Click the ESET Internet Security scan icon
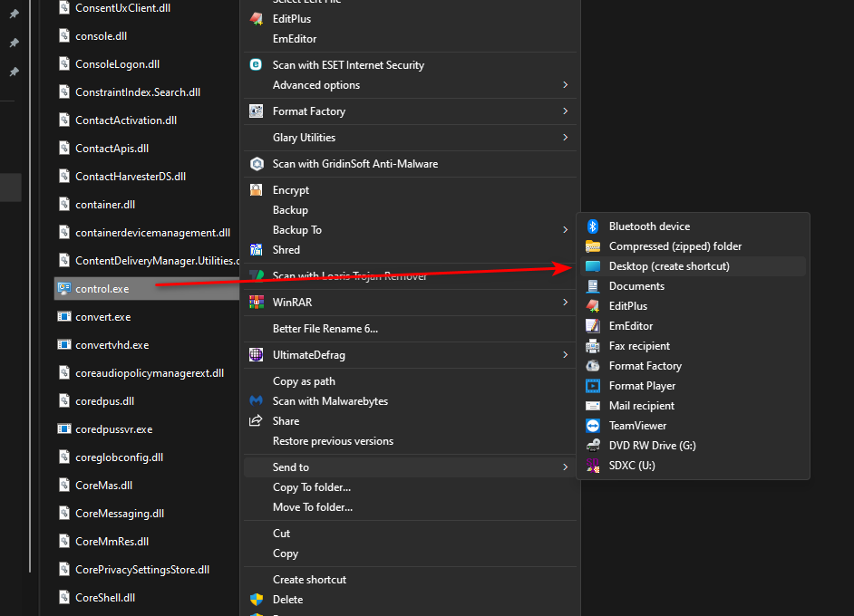 click(x=256, y=64)
